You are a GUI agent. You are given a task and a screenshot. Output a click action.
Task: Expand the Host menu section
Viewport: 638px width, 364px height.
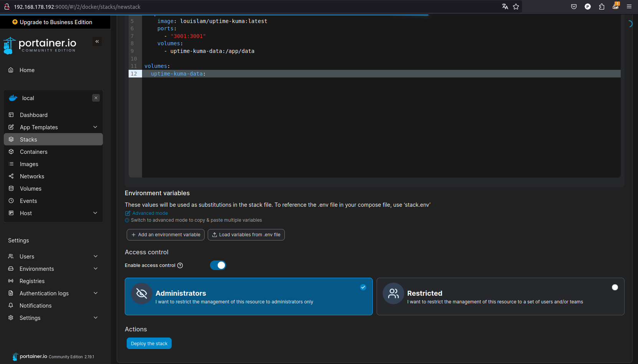coord(95,213)
